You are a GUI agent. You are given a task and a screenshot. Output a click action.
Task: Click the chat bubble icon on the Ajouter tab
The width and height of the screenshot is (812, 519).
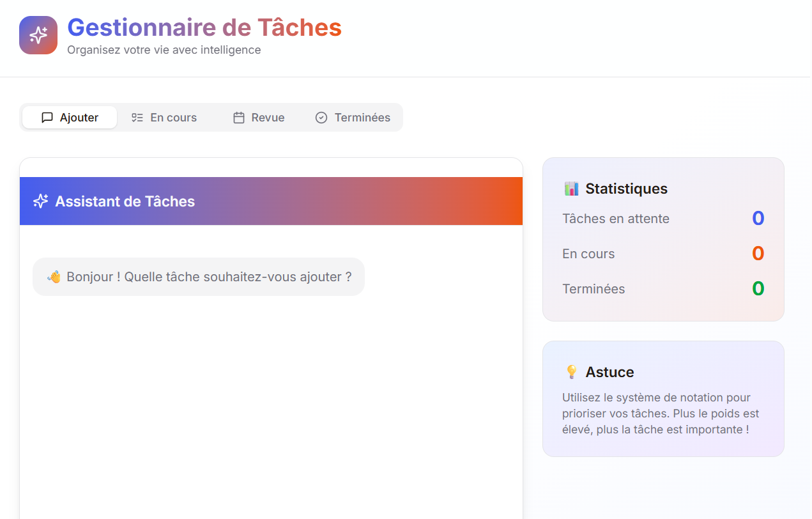coord(48,117)
